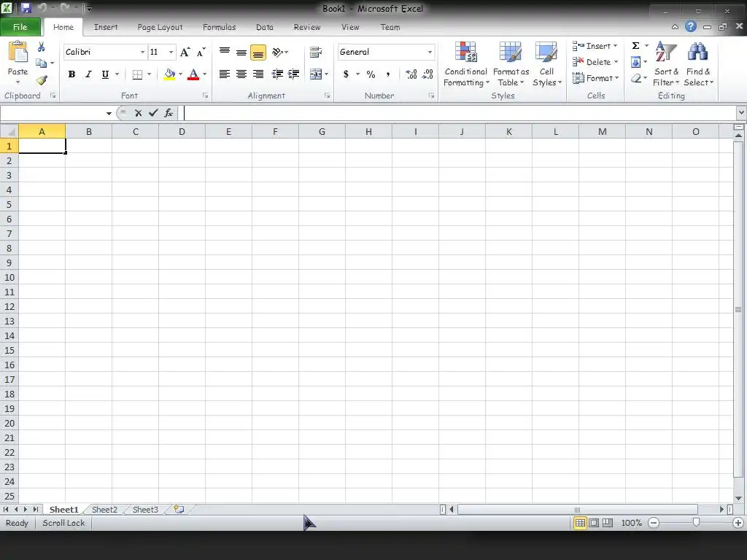Screen dimensions: 747x560
Task: Set Middle Align for cell
Action: tap(241, 52)
